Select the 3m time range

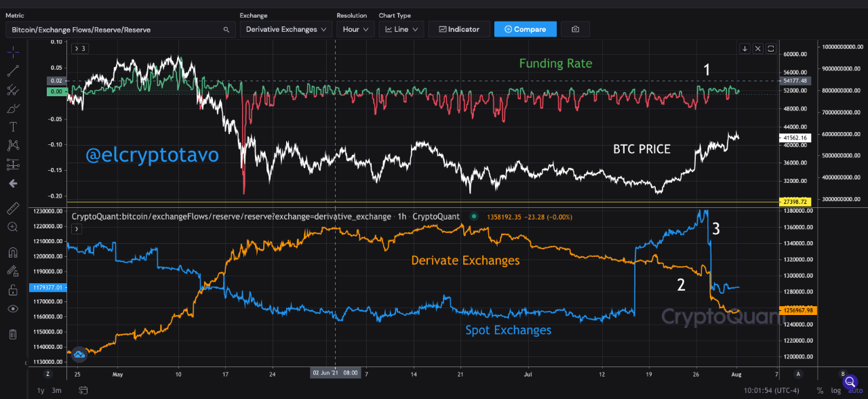coord(57,390)
